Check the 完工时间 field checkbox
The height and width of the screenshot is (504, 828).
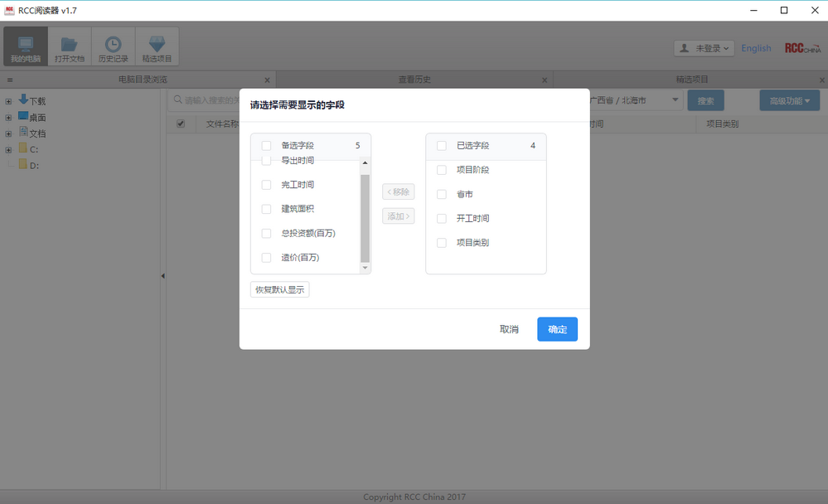266,185
